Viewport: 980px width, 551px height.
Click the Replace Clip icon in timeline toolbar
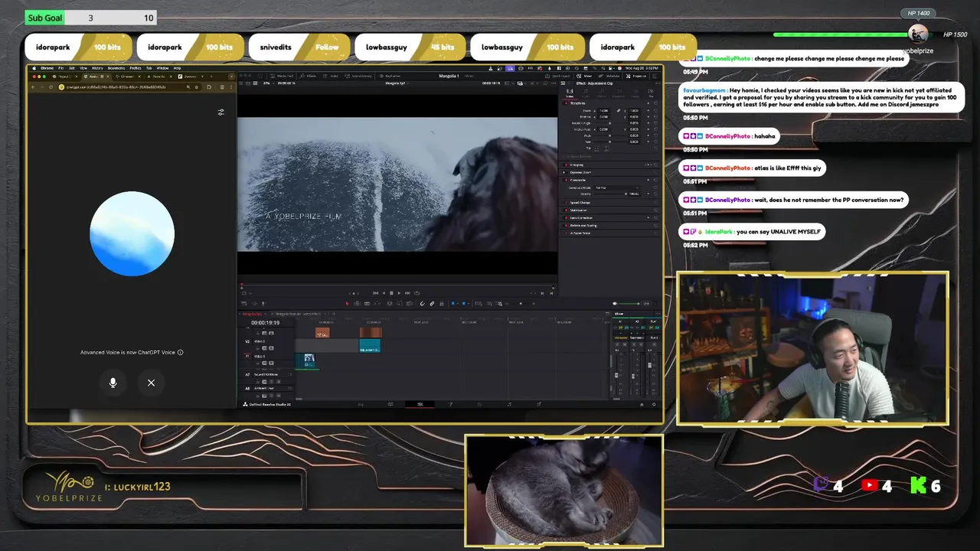(409, 303)
